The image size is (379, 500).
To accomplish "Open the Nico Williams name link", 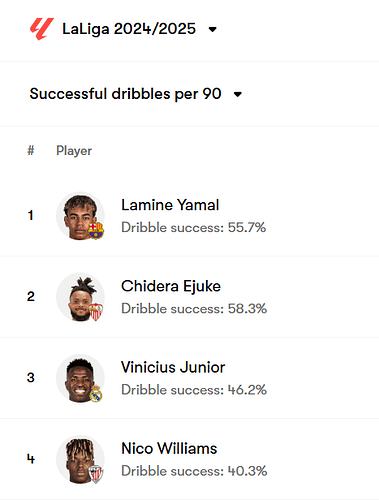I will click(x=169, y=448).
